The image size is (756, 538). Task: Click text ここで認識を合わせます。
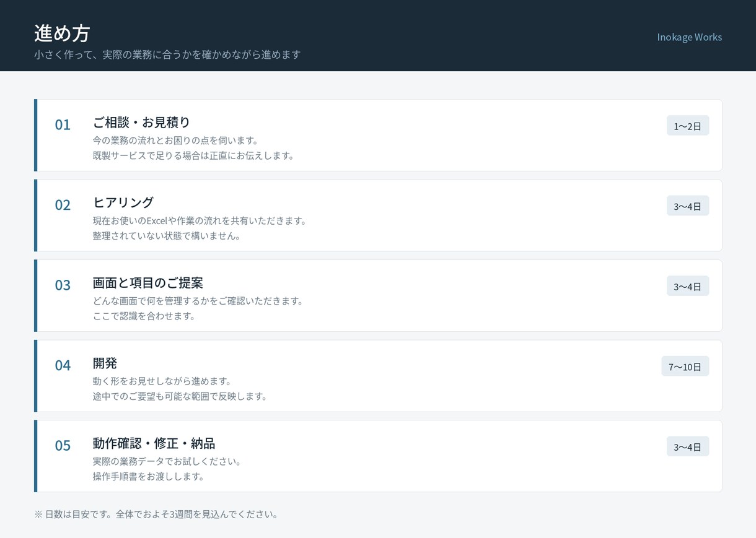pos(145,316)
